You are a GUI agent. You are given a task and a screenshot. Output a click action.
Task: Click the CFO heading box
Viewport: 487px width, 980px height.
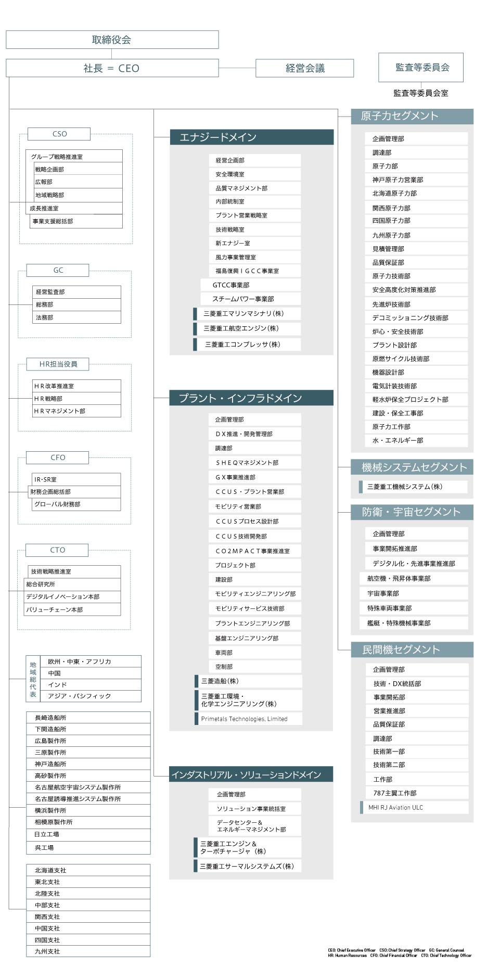pyautogui.click(x=58, y=457)
